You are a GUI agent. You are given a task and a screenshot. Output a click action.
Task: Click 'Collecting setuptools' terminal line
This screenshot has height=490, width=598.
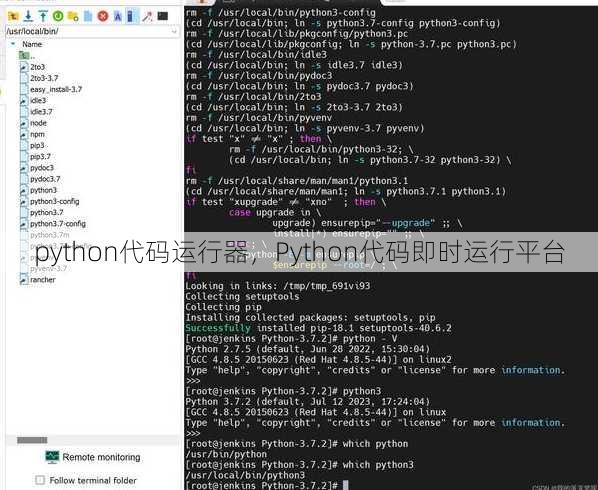point(242,296)
